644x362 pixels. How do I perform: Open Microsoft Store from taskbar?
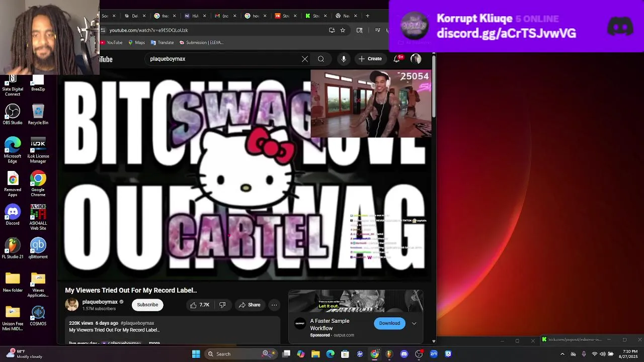345,354
